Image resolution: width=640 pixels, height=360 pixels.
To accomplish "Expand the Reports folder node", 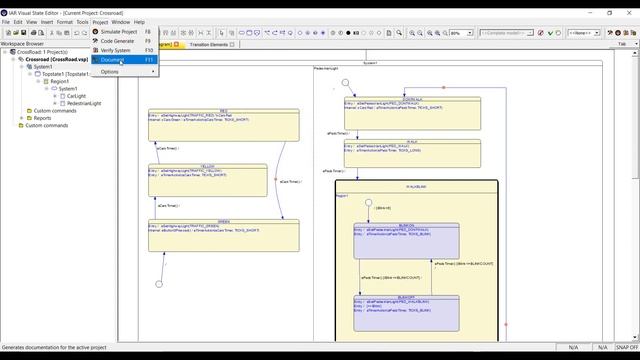I will 22,118.
